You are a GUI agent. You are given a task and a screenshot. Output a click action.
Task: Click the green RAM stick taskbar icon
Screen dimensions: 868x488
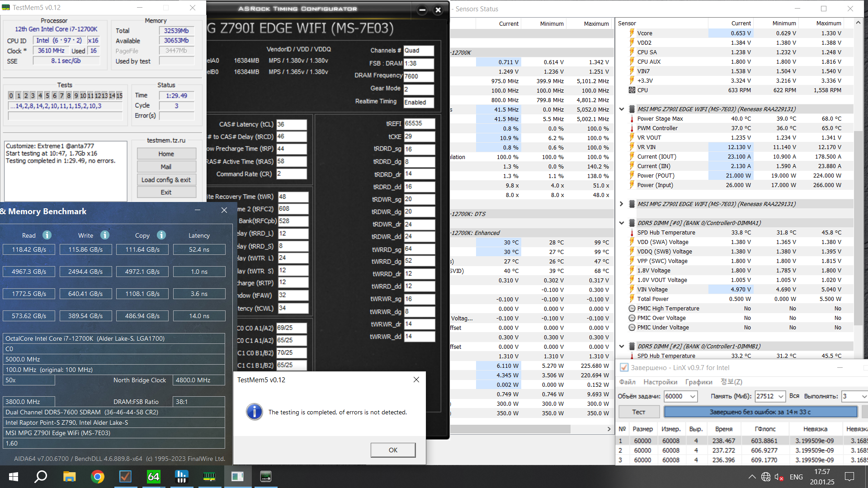209,477
